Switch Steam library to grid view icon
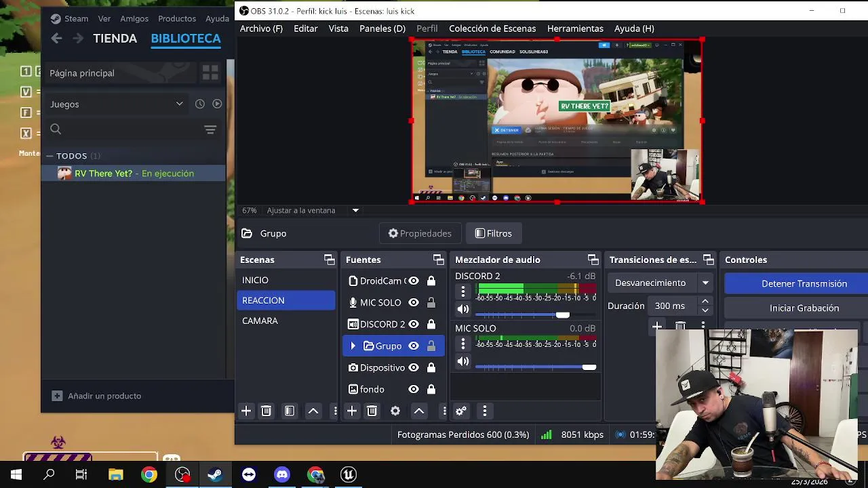Image resolution: width=868 pixels, height=488 pixels. [210, 73]
